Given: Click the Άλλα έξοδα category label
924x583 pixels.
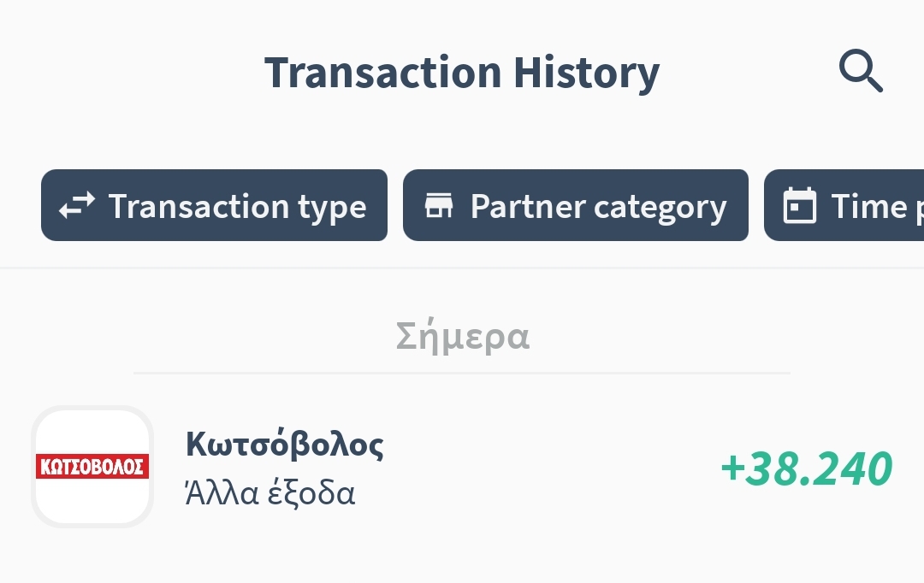Looking at the screenshot, I should (x=270, y=493).
